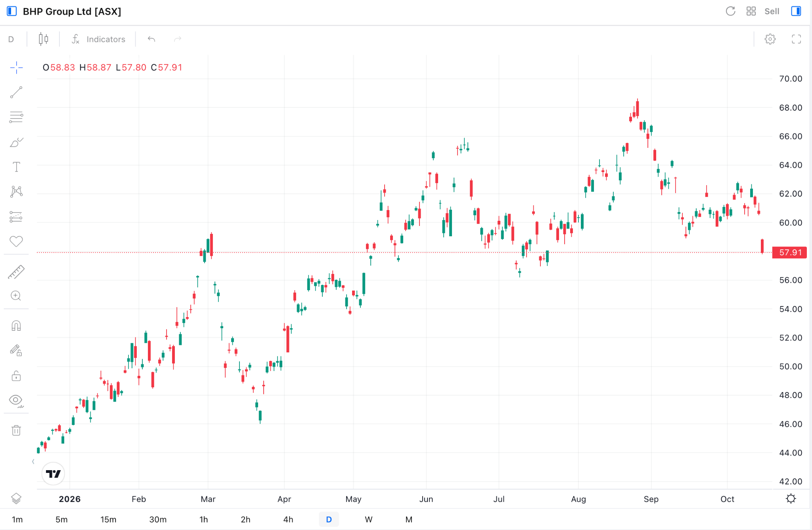The height and width of the screenshot is (530, 812).
Task: Activate the zoom in tool
Action: pyautogui.click(x=16, y=296)
